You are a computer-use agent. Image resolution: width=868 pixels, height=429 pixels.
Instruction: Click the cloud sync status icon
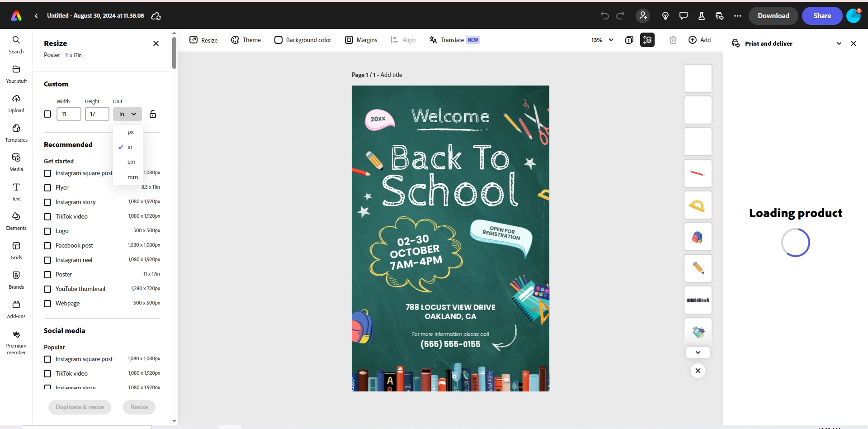[x=156, y=16]
